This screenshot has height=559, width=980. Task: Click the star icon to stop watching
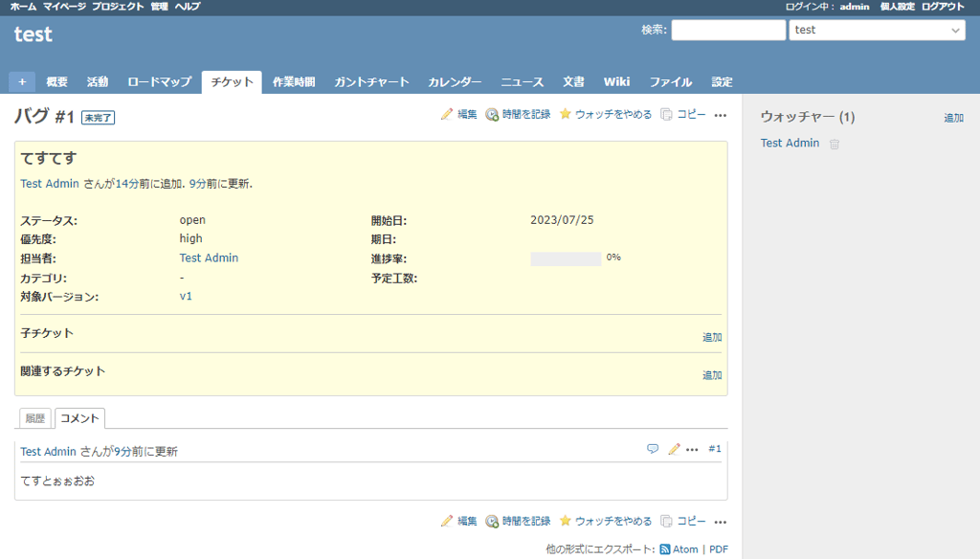565,114
